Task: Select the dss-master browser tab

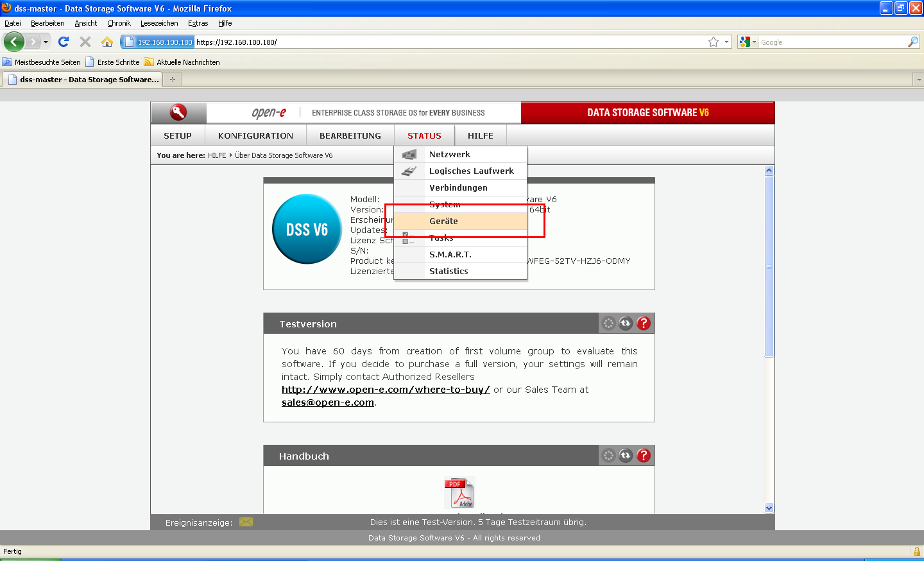Action: point(82,80)
